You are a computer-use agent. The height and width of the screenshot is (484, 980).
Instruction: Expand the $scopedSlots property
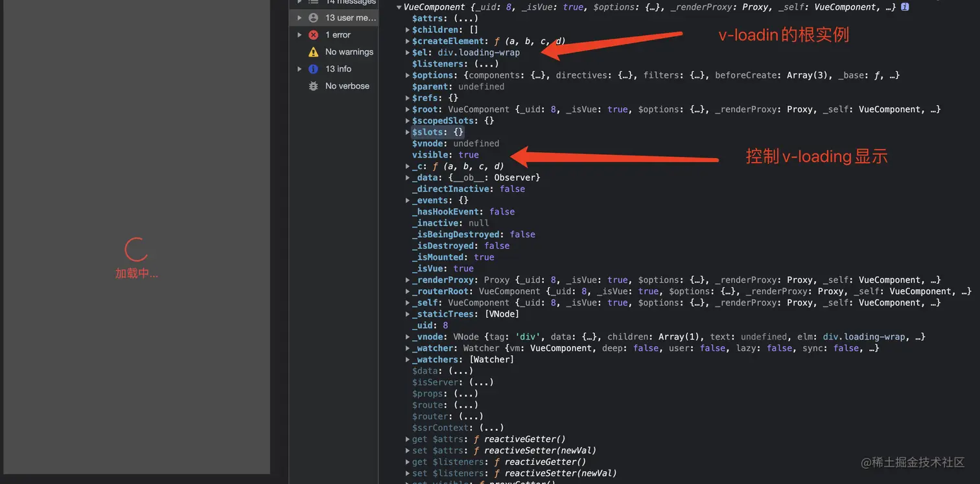408,121
